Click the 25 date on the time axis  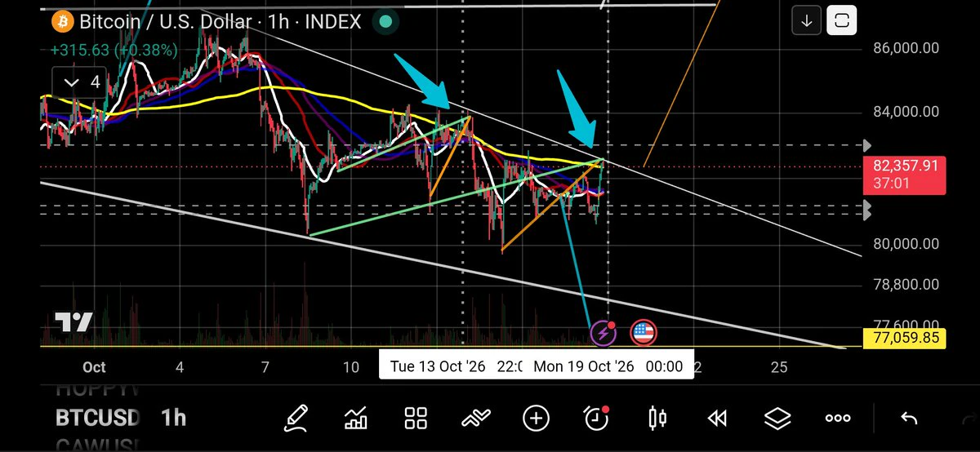tap(778, 367)
